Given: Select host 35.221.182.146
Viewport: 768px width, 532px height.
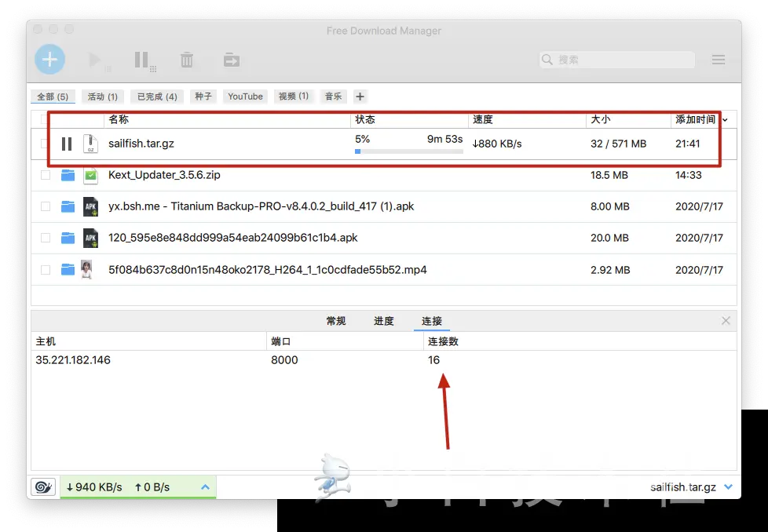Looking at the screenshot, I should pyautogui.click(x=73, y=360).
